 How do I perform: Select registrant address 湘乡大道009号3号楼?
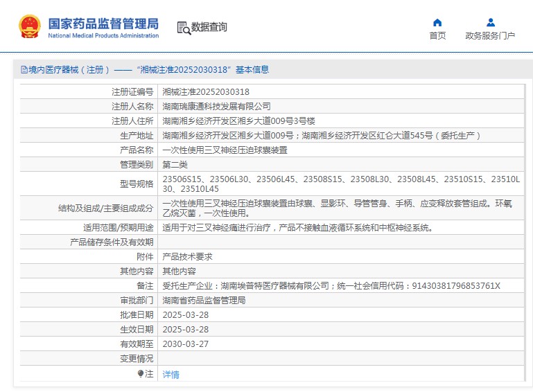tap(238, 121)
